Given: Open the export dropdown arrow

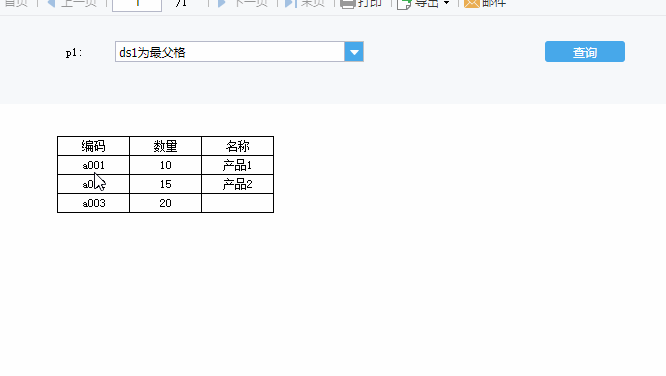Looking at the screenshot, I should 446,3.
